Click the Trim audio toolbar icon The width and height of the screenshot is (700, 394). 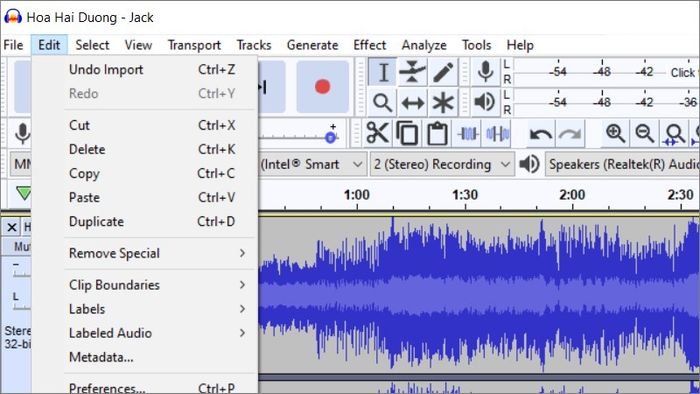pyautogui.click(x=467, y=133)
